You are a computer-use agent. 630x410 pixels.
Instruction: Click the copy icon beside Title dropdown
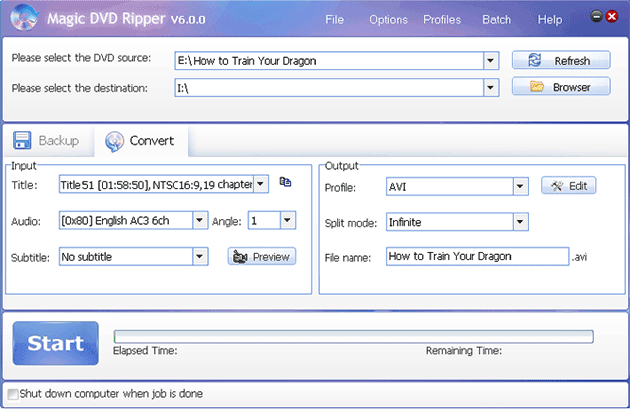point(285,183)
